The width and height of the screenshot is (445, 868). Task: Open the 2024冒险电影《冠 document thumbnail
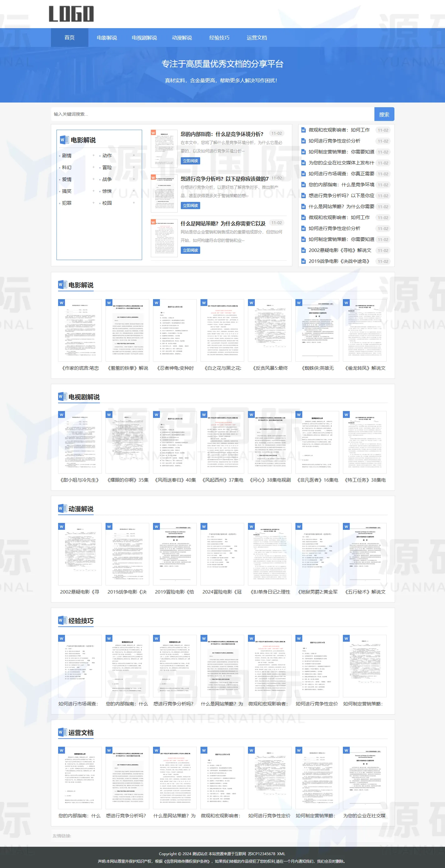point(222,554)
